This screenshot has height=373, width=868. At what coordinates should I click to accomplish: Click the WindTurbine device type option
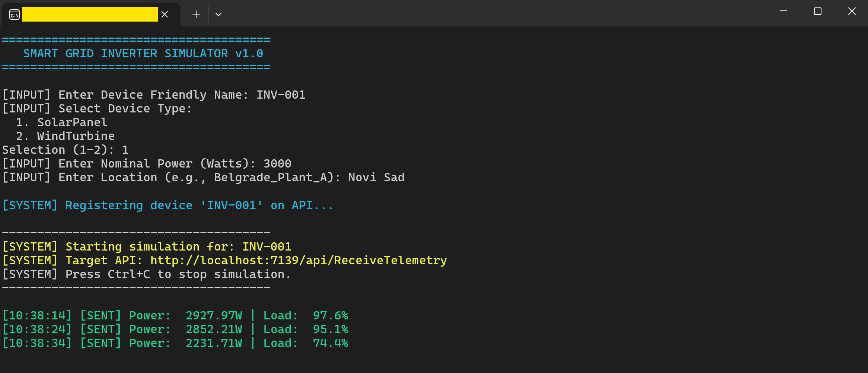(x=76, y=136)
